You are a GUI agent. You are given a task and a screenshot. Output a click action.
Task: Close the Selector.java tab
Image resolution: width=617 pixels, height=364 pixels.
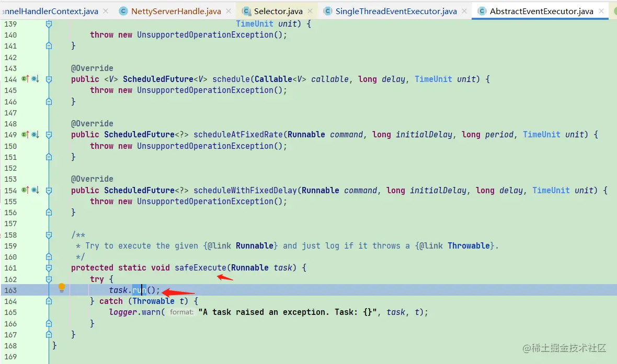pos(310,11)
